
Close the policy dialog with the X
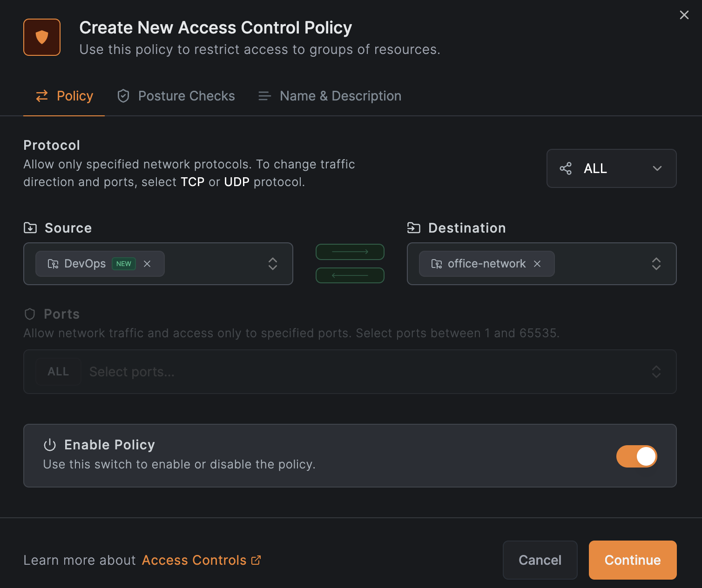point(684,15)
